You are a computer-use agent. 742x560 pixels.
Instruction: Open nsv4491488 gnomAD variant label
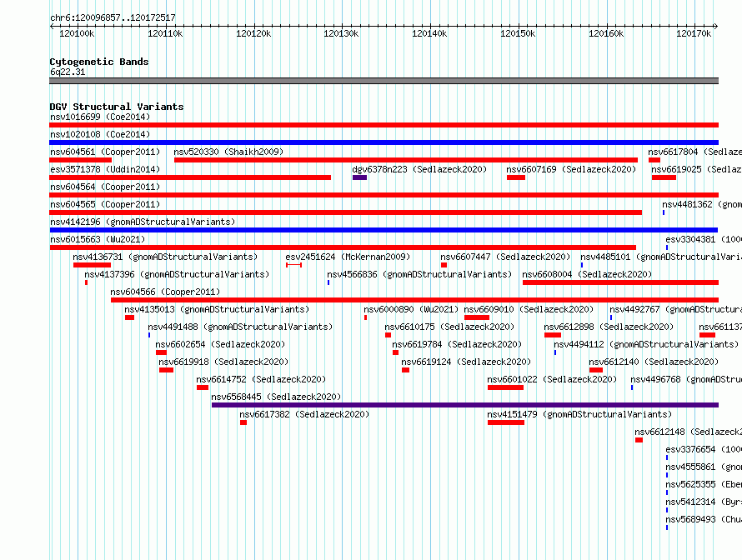[240, 327]
